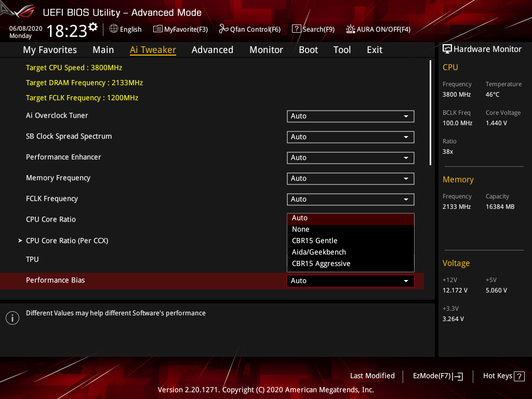This screenshot has width=532, height=399.
Task: Open the SB Clock Spread Spectrum dropdown
Action: tap(351, 137)
